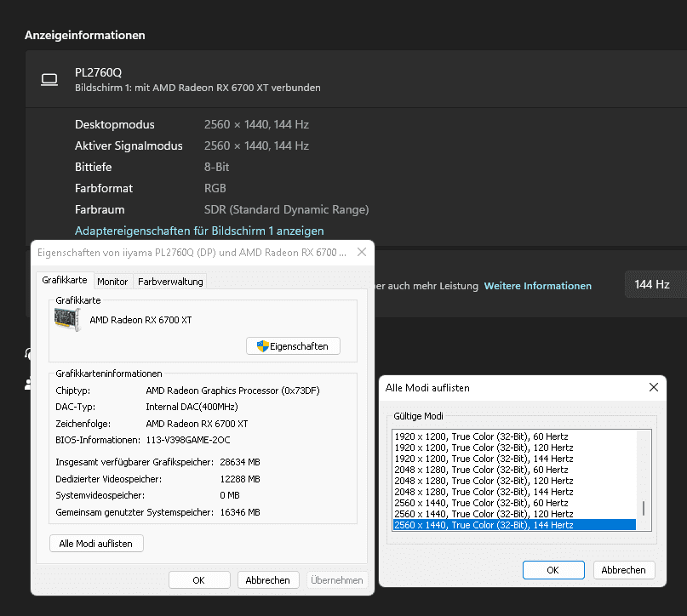Close the Eigenschaften von iiyama dialog
The image size is (687, 616).
tap(362, 252)
